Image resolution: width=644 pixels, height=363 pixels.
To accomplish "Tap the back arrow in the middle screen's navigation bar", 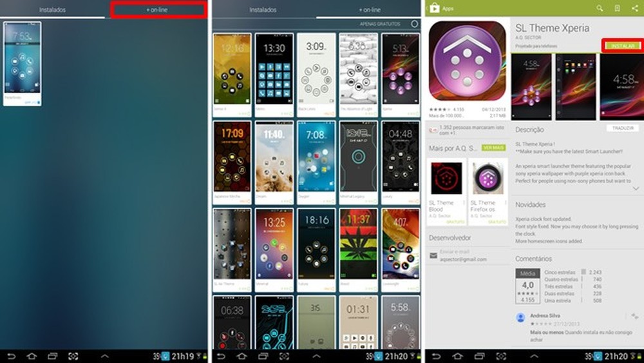I will [x=222, y=356].
